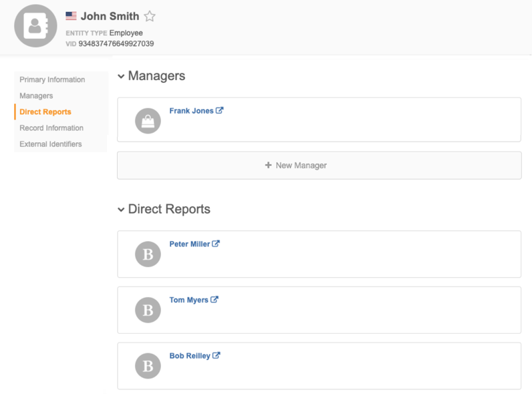Click Frank Jones shopping bag avatar
The height and width of the screenshot is (394, 532).
pyautogui.click(x=148, y=121)
